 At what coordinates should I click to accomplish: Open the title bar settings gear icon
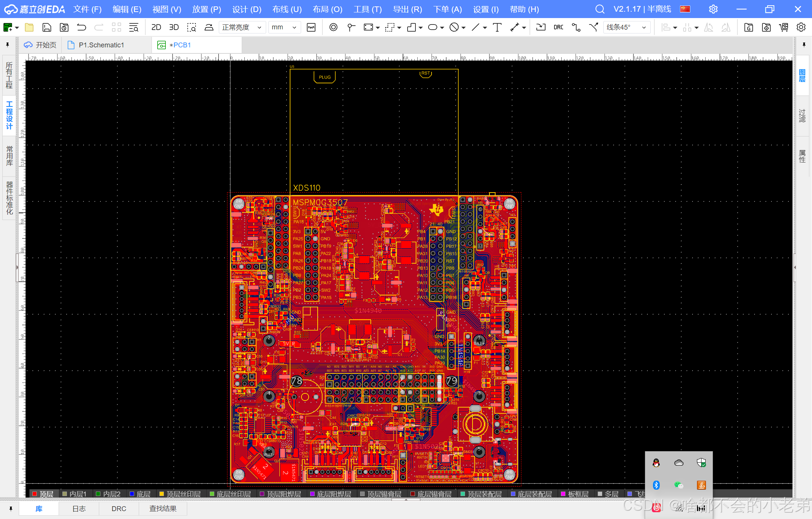pos(713,9)
